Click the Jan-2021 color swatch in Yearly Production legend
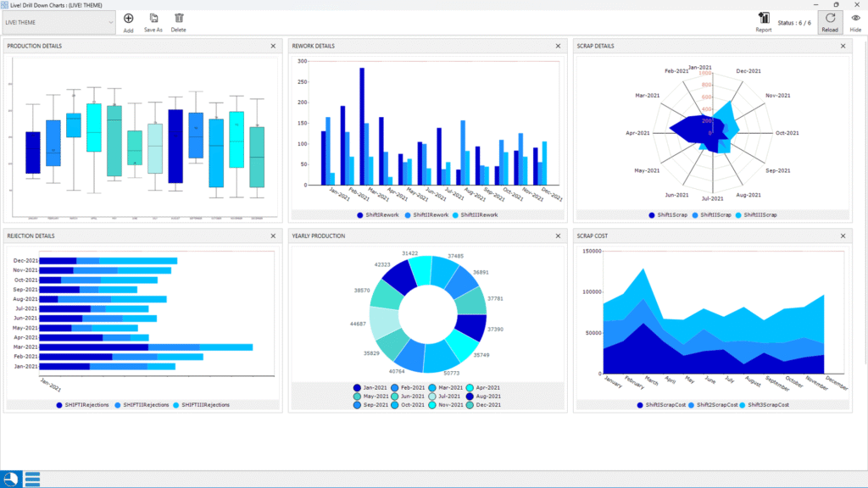868x488 pixels. 358,387
